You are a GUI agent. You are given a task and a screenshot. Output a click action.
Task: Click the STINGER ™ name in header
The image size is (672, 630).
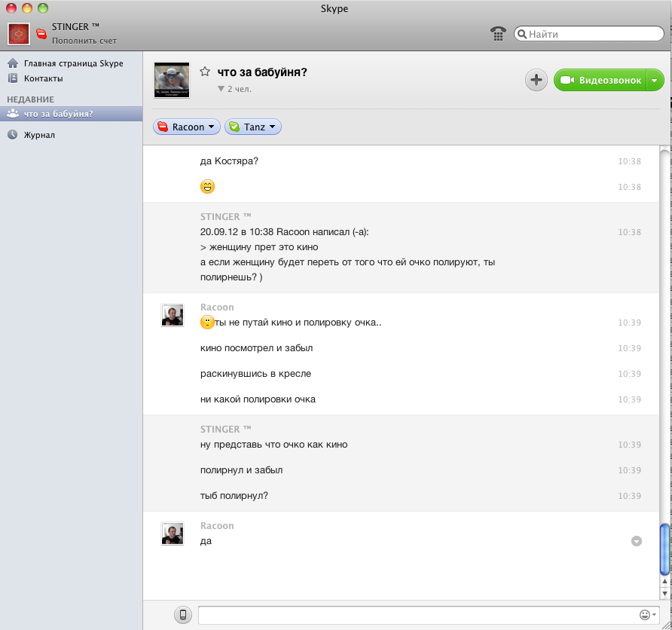point(75,26)
